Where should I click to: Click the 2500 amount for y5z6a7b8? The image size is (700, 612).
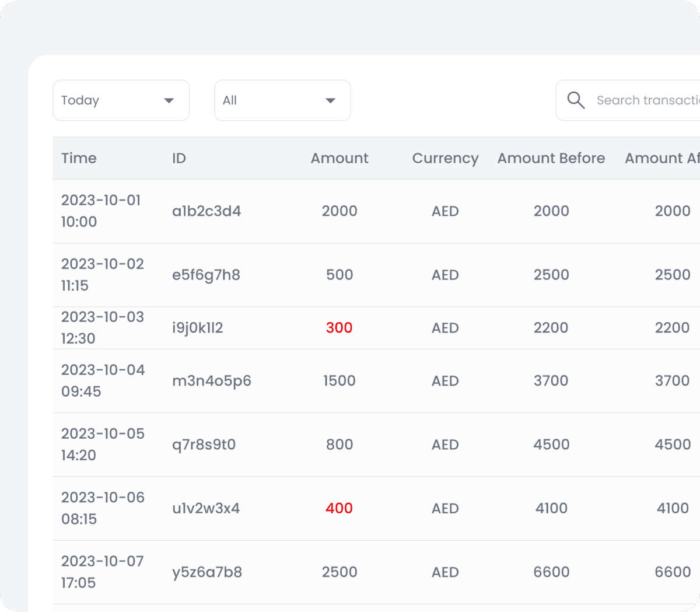pyautogui.click(x=339, y=572)
